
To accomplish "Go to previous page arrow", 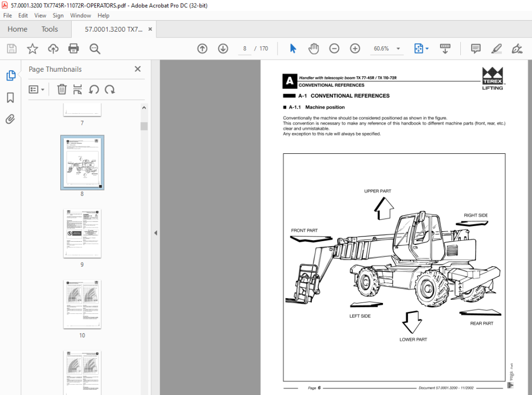I will click(202, 48).
